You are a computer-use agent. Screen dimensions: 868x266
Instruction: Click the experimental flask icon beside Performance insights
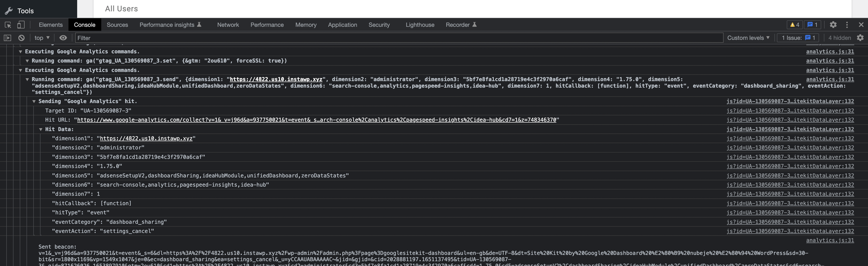click(199, 24)
